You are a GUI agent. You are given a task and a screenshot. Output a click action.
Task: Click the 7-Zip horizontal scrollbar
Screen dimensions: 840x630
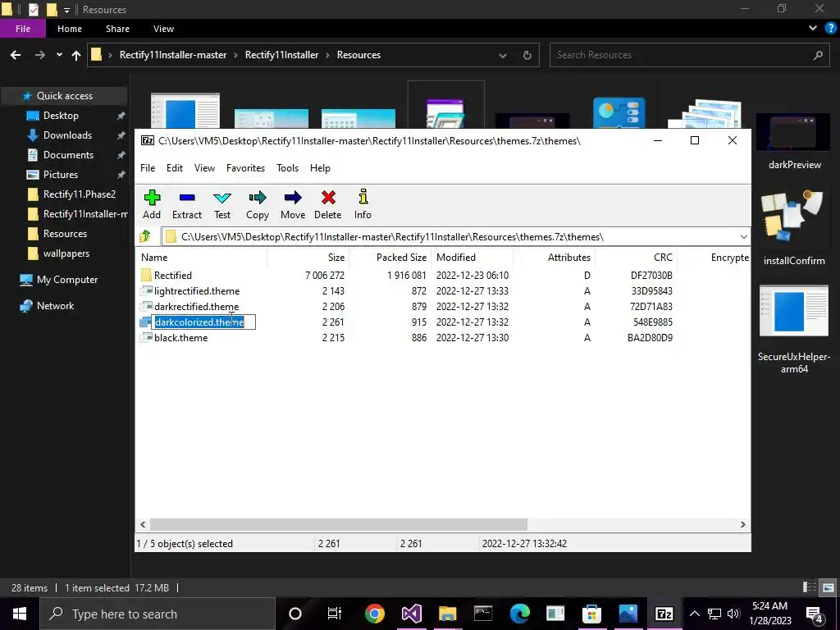click(339, 524)
